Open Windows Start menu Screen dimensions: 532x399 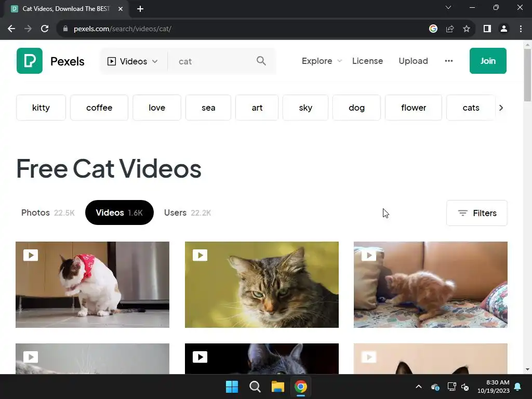tap(232, 387)
